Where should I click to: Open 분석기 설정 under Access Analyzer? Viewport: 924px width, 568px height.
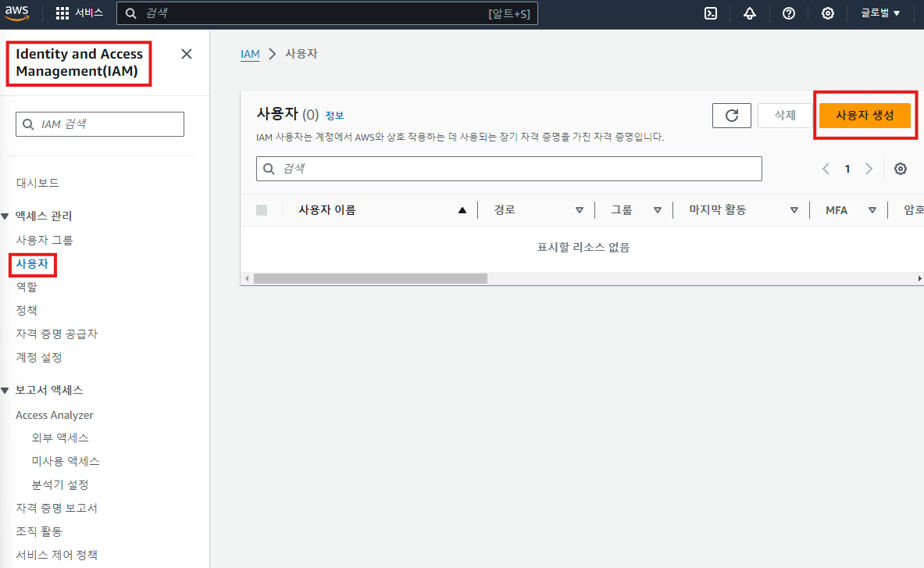click(60, 485)
